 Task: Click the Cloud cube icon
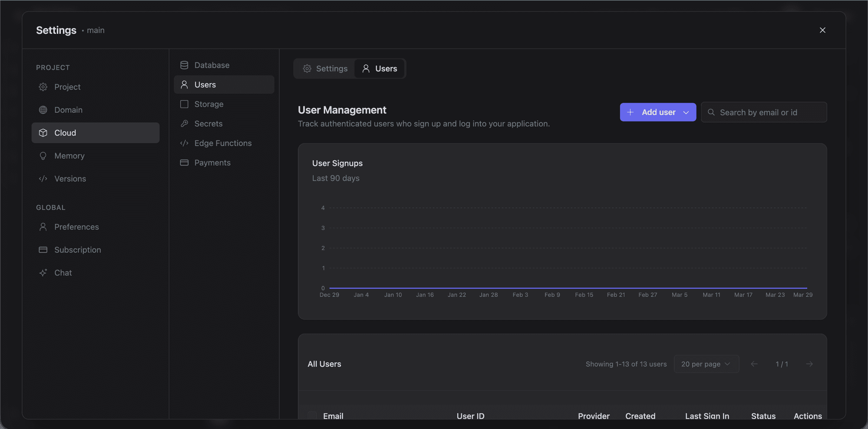coord(43,133)
